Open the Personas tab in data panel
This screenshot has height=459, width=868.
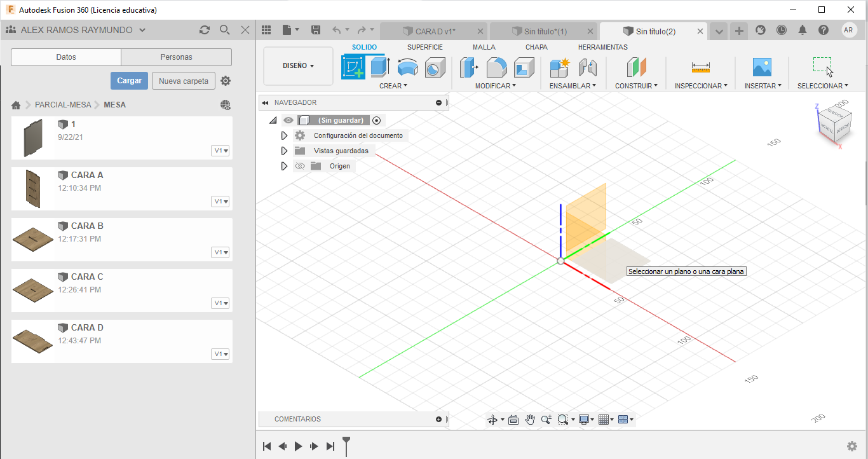point(176,57)
